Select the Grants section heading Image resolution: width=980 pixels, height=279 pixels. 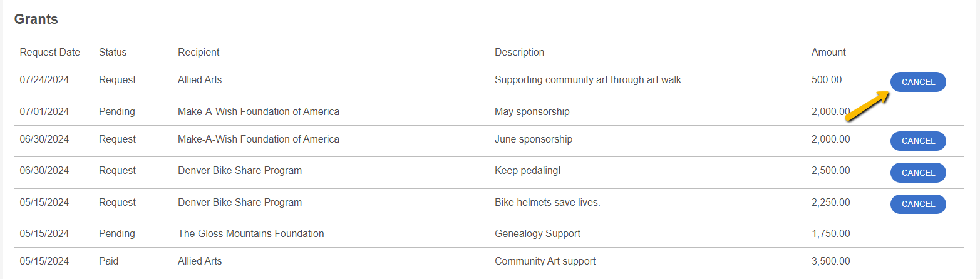[x=36, y=19]
